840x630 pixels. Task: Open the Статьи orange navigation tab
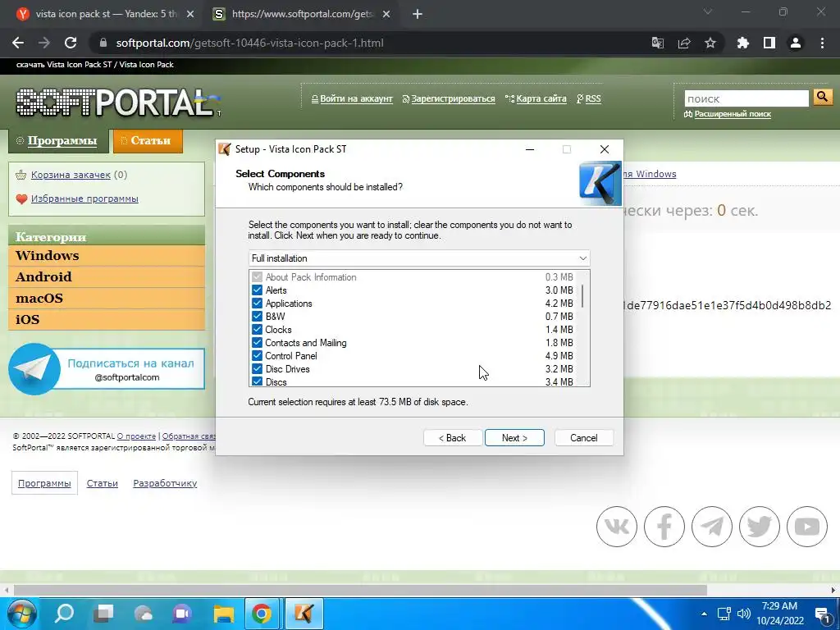(148, 141)
